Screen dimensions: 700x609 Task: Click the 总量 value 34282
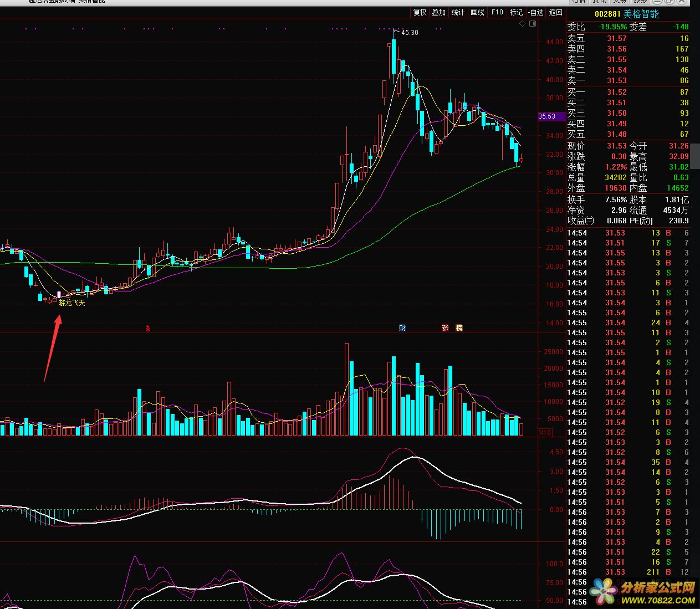coord(616,177)
